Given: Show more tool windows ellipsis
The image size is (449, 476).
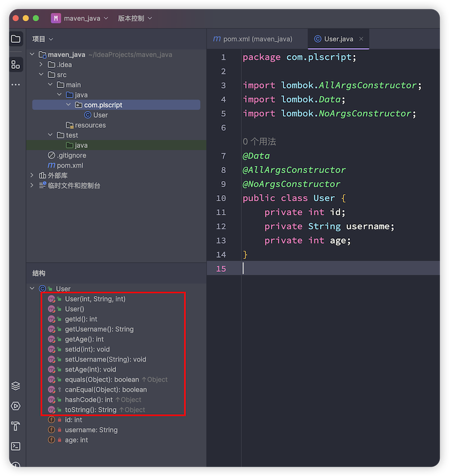Looking at the screenshot, I should pos(16,85).
